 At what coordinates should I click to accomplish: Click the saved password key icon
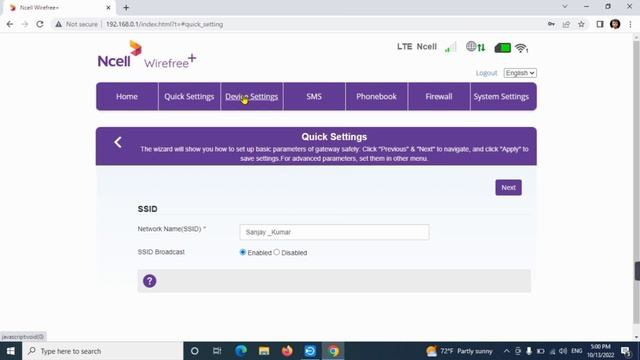tap(551, 24)
